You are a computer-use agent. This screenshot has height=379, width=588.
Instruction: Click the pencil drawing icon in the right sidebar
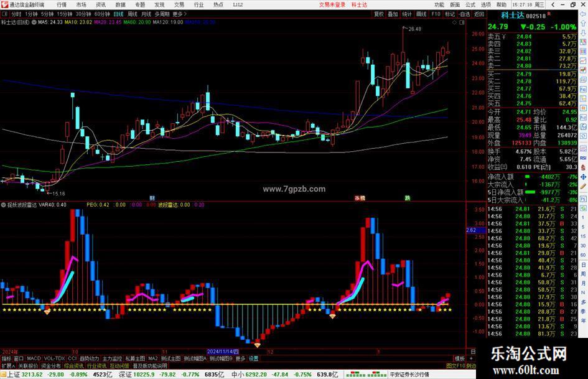(583, 186)
